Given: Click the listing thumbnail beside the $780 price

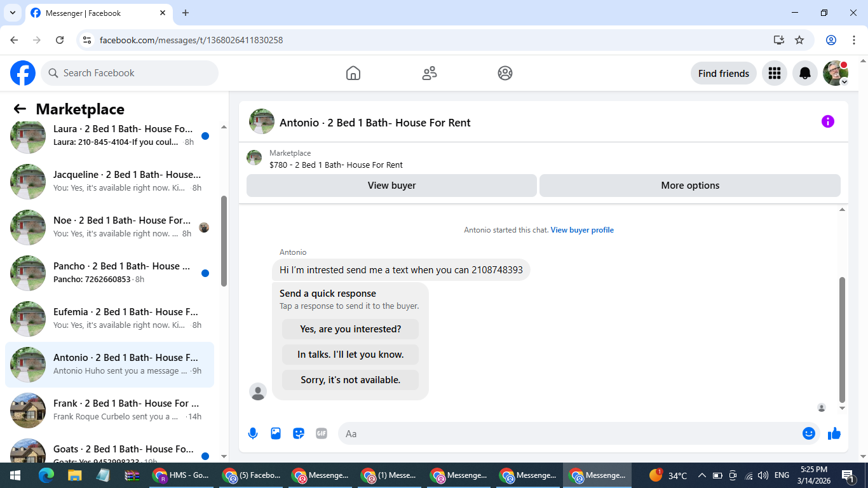Looking at the screenshot, I should (254, 158).
